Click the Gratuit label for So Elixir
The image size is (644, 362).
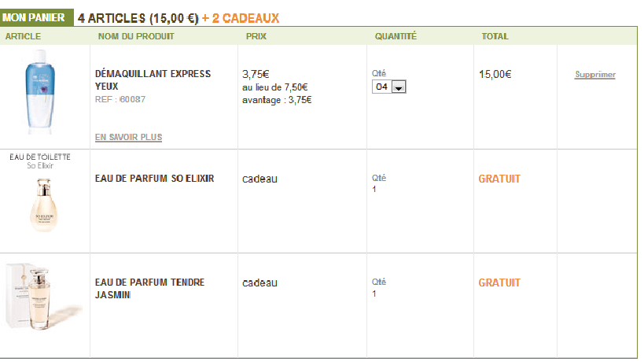[x=499, y=179]
